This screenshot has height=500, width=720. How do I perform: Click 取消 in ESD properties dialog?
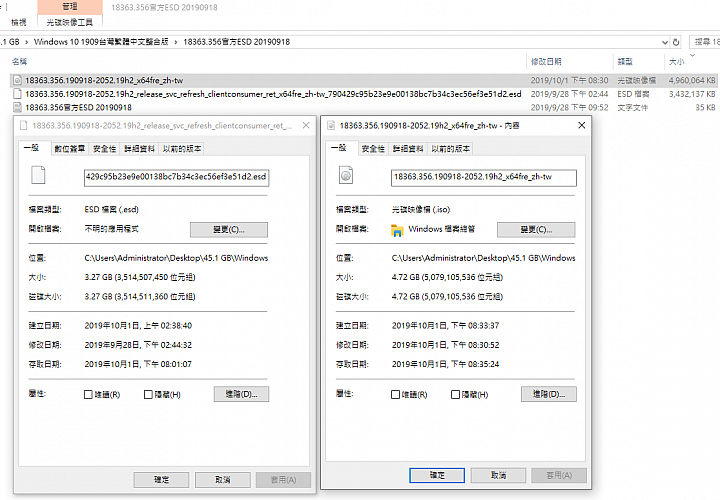[223, 480]
